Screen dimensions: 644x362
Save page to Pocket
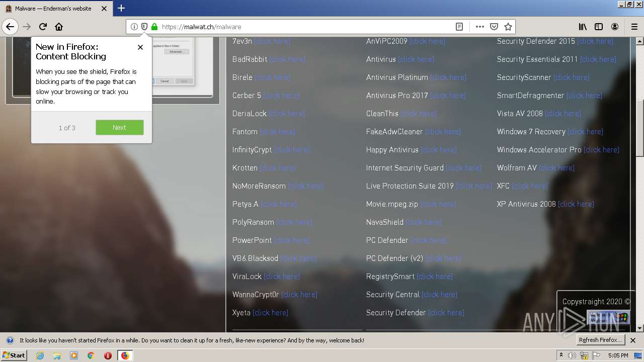point(494,27)
